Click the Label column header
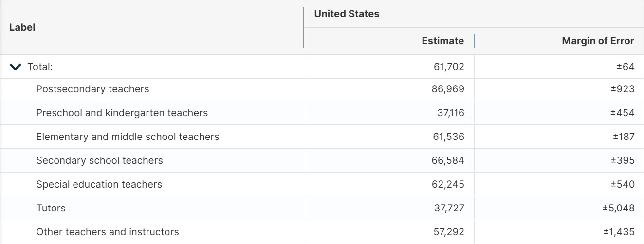644x244 pixels. (x=22, y=27)
